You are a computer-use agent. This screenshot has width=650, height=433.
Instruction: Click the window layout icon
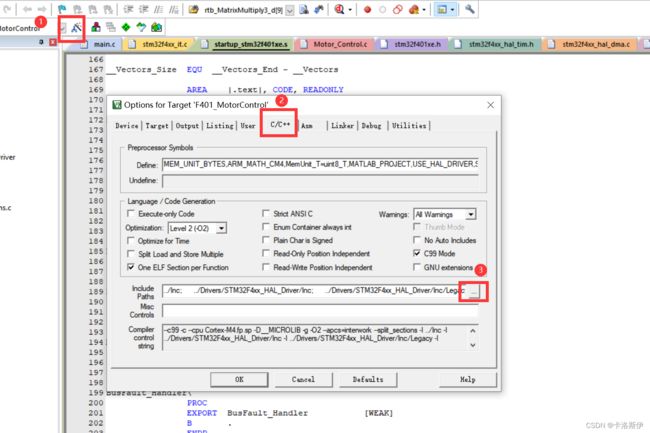[442, 10]
